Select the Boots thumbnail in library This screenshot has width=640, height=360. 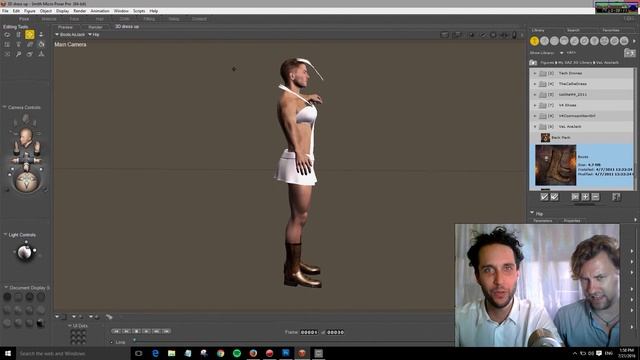556,165
